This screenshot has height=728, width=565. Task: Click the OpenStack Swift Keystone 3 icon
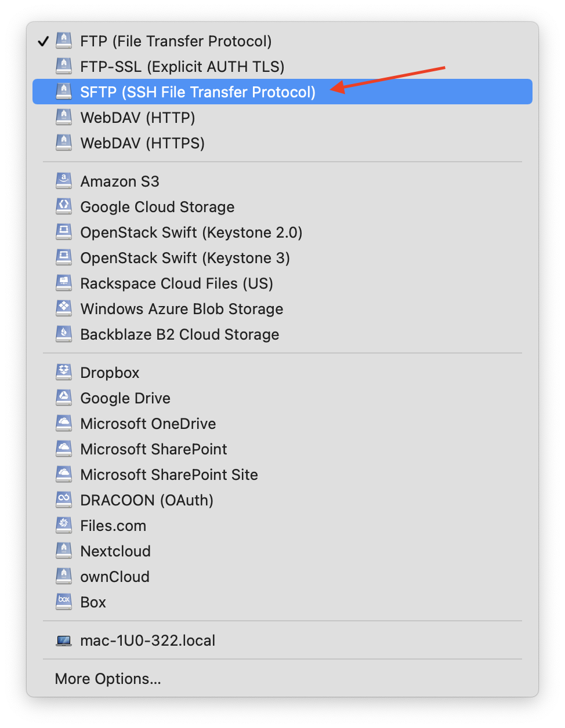pyautogui.click(x=64, y=257)
